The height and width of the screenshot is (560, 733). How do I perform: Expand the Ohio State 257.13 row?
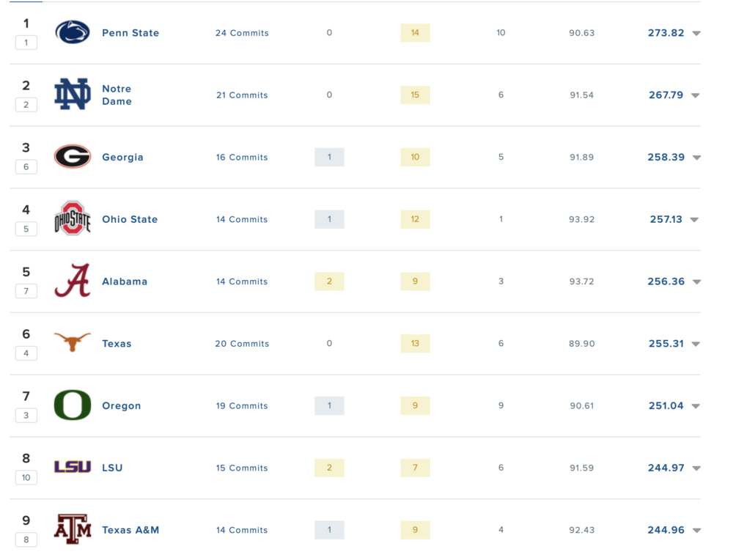[x=695, y=220]
